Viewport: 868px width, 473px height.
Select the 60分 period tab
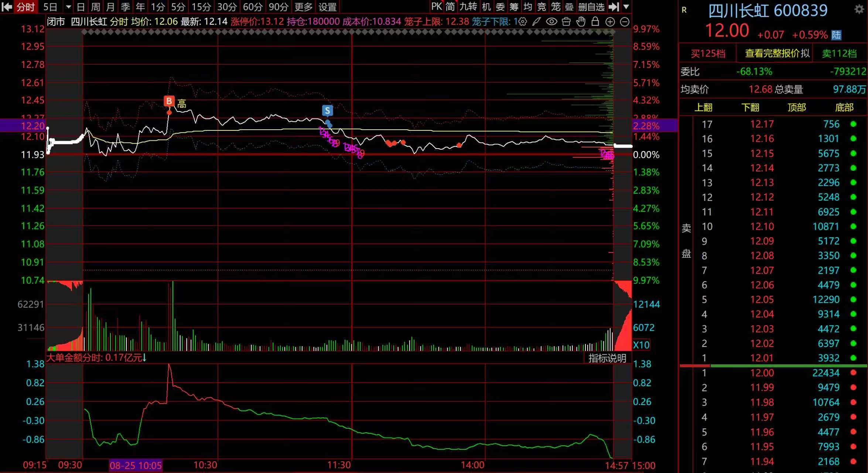click(x=253, y=7)
